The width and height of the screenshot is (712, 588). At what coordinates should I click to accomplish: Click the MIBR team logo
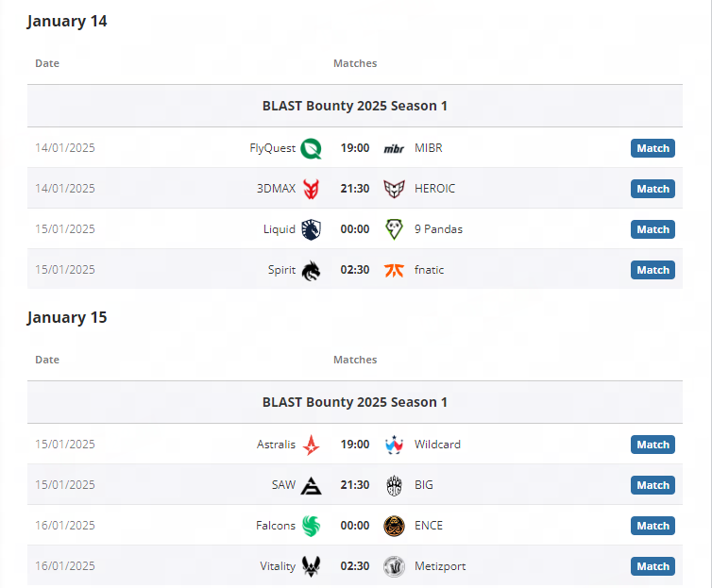[394, 149]
